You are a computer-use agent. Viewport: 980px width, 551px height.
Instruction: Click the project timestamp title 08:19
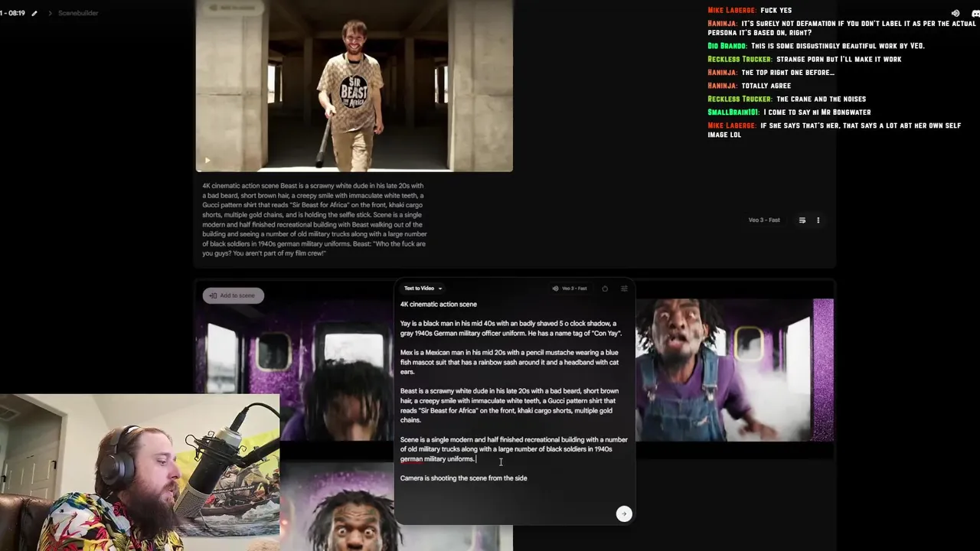(12, 13)
